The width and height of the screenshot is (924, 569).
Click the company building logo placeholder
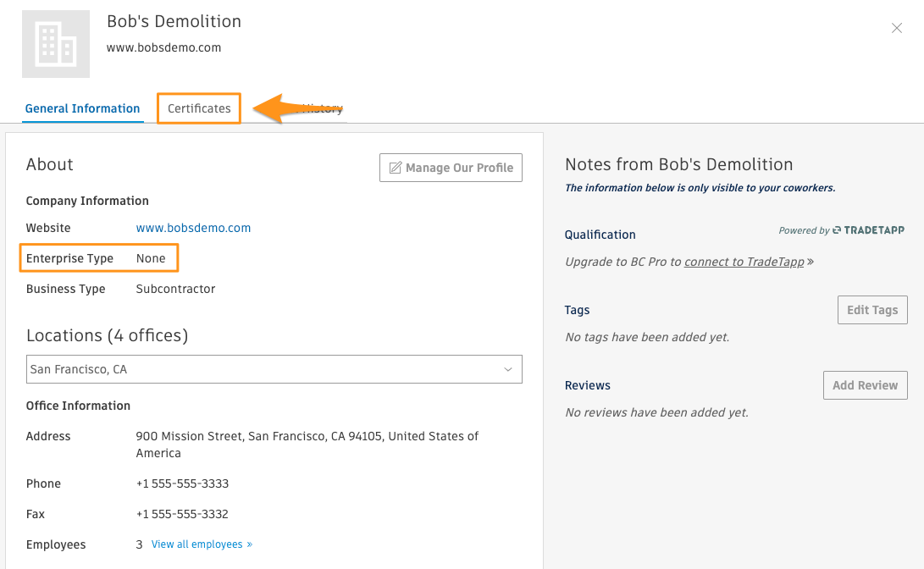point(56,44)
